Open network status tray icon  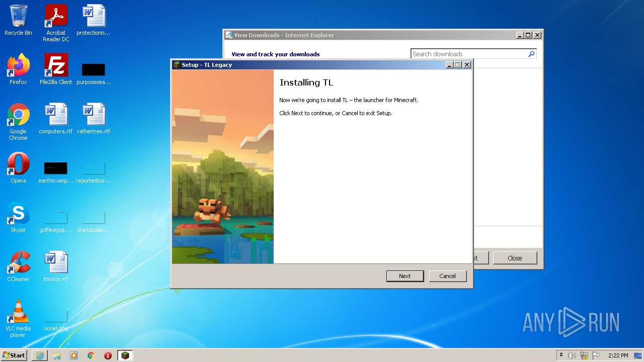(584, 355)
